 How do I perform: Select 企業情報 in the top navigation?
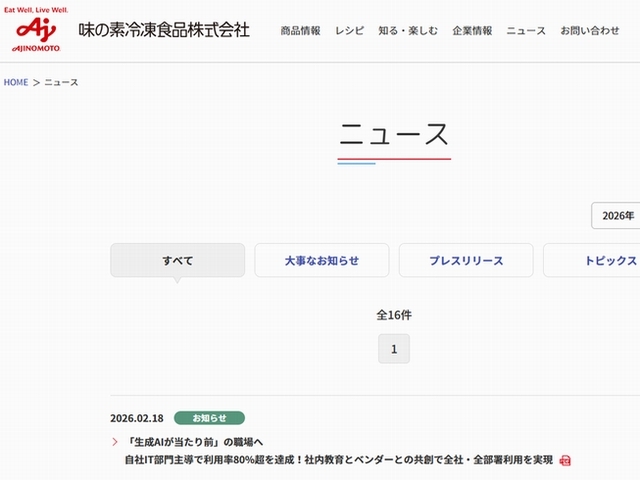tap(473, 31)
